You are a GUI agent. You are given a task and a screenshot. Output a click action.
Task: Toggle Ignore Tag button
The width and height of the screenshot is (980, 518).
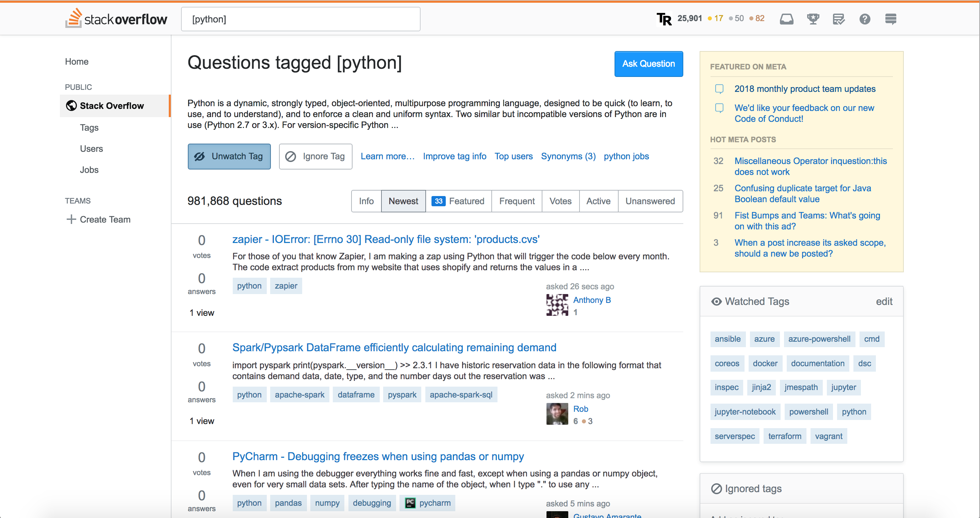click(x=315, y=157)
